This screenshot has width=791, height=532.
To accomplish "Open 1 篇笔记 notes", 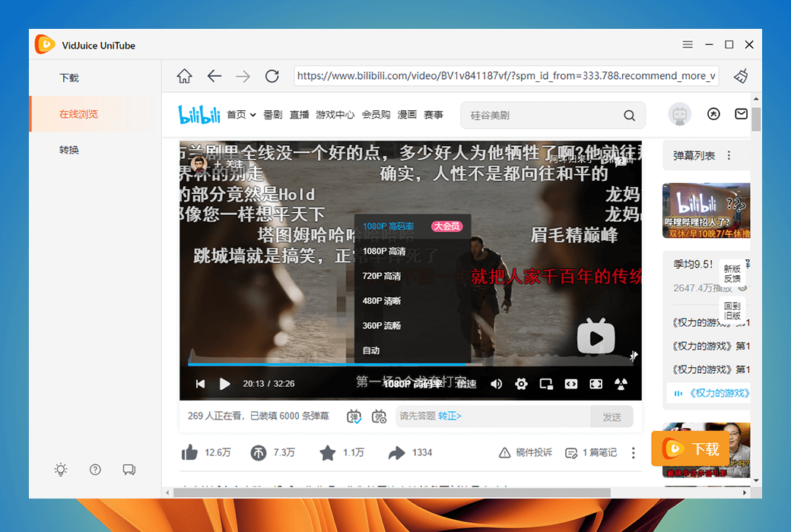I will coord(591,452).
